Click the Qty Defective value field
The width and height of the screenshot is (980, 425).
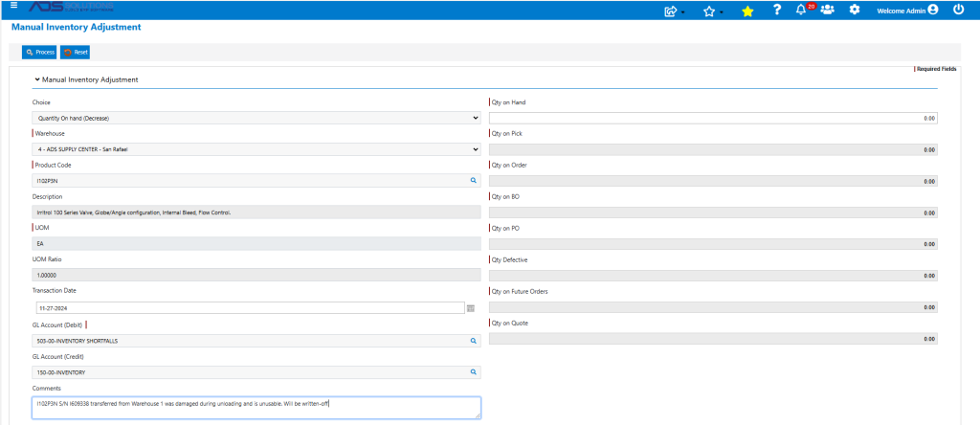tap(713, 275)
